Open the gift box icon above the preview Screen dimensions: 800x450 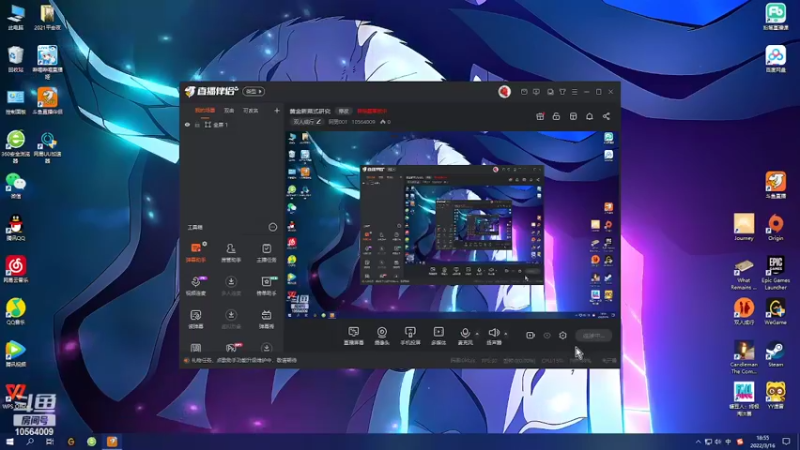pyautogui.click(x=540, y=116)
